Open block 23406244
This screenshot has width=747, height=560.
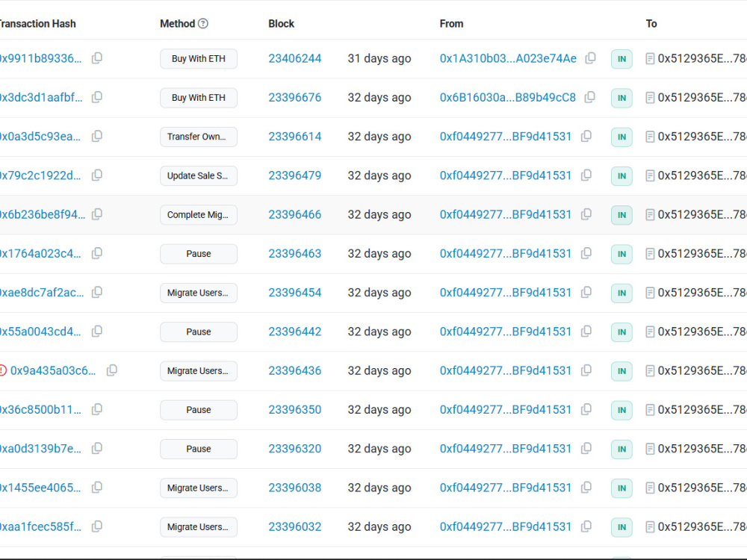pyautogui.click(x=295, y=58)
